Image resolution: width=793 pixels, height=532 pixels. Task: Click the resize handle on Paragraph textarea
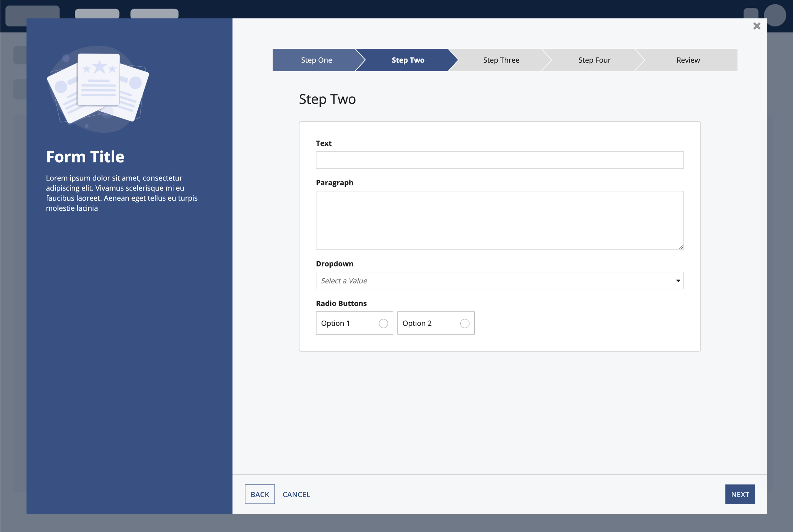pos(681,247)
